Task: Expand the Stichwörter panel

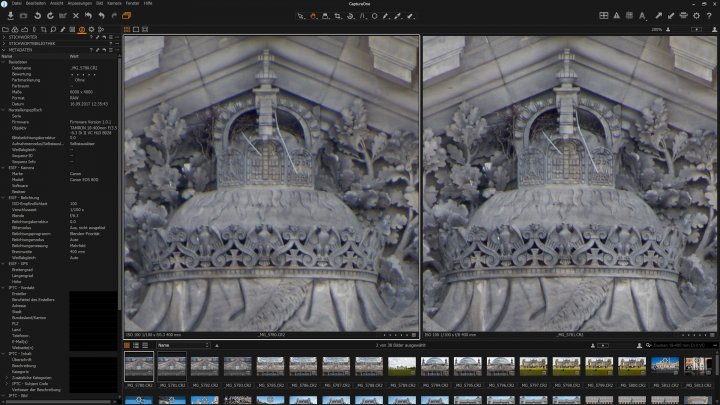Action: click(4, 37)
